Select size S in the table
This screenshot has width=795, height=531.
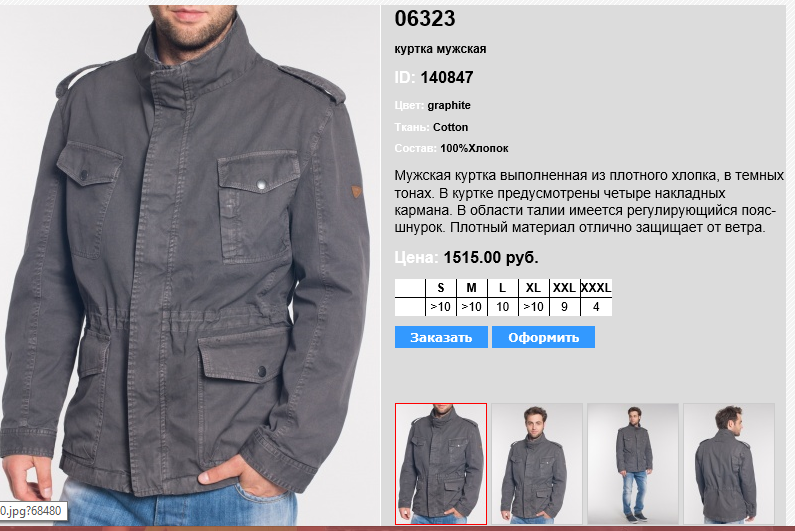point(441,288)
